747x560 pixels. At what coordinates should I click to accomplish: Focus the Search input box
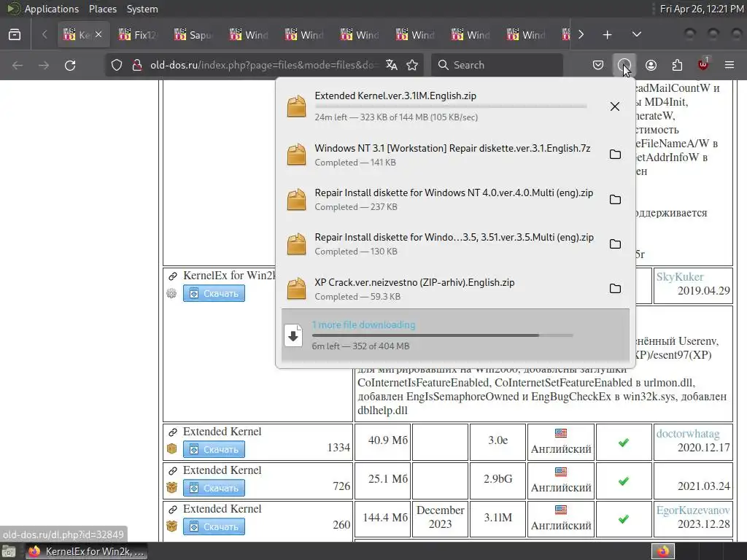click(x=497, y=65)
